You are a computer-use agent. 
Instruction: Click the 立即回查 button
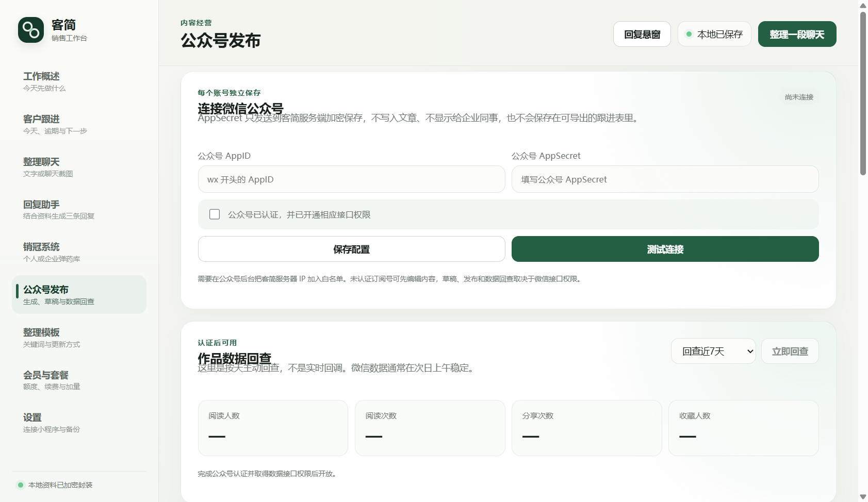pos(790,351)
